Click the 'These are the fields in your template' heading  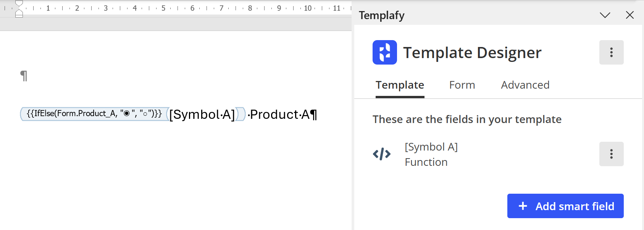(467, 119)
